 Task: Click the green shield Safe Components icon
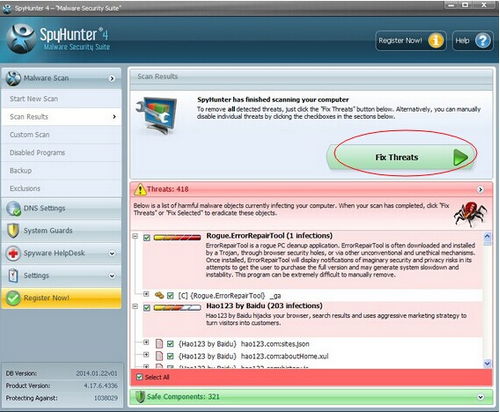click(140, 397)
